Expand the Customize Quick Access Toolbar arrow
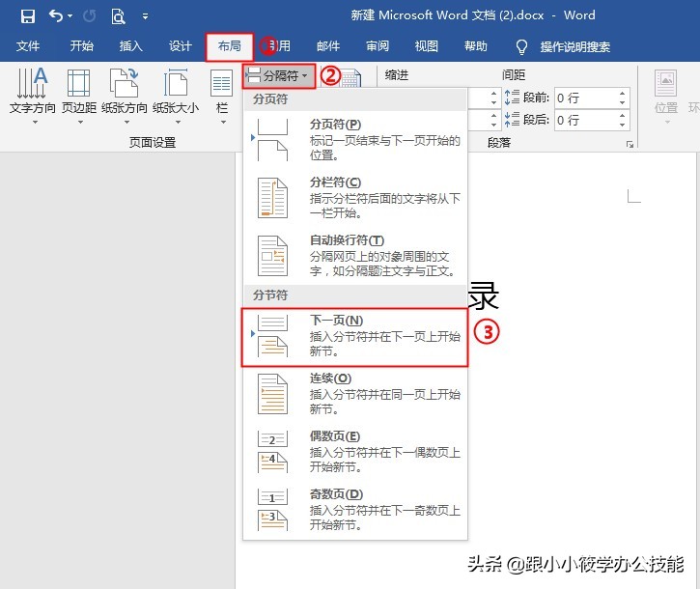Screen dimensions: 700x589 (145, 16)
